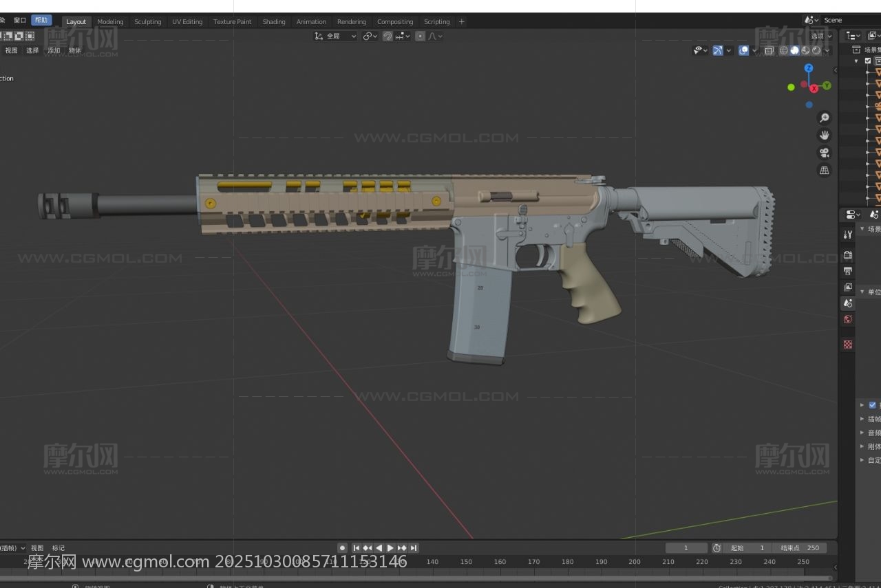
Task: Toggle the scene collection checkbox in the outliner
Action: [x=868, y=61]
